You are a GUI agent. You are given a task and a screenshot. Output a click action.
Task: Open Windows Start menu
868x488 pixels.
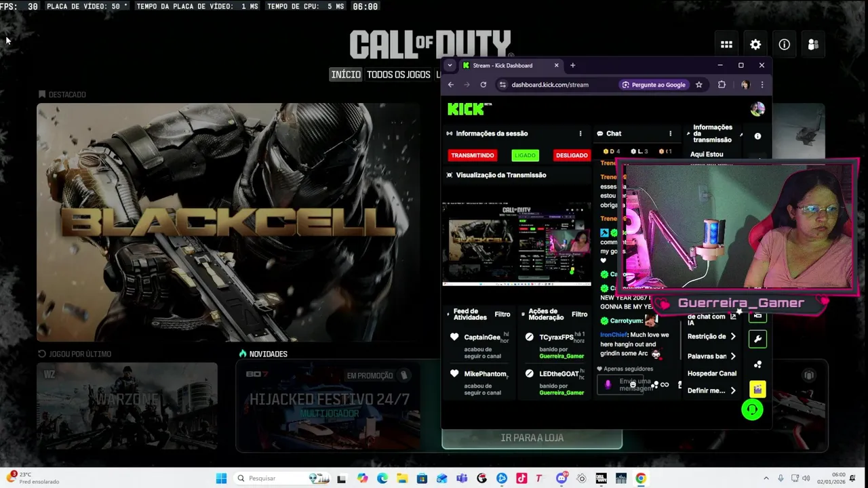point(221,479)
